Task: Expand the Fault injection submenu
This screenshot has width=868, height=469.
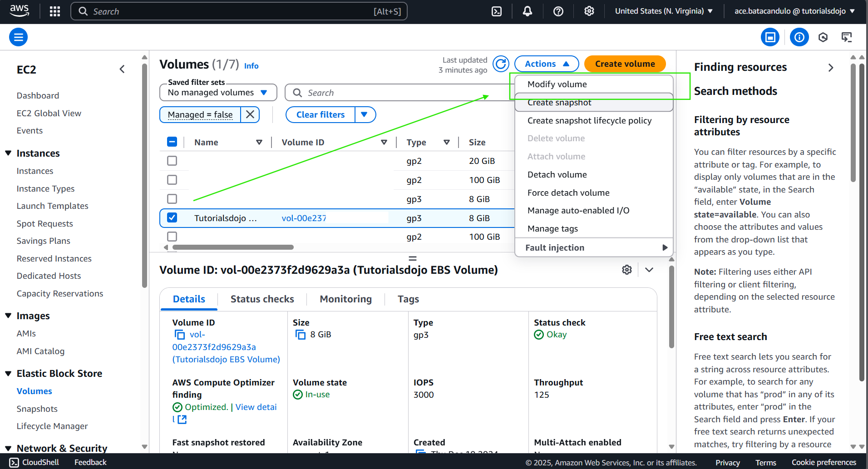Action: pos(594,248)
